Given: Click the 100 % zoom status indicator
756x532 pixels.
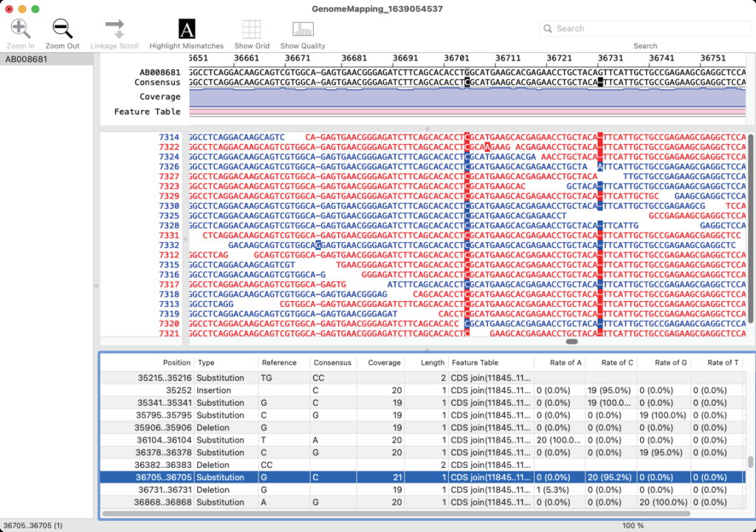Looking at the screenshot, I should pos(633,526).
